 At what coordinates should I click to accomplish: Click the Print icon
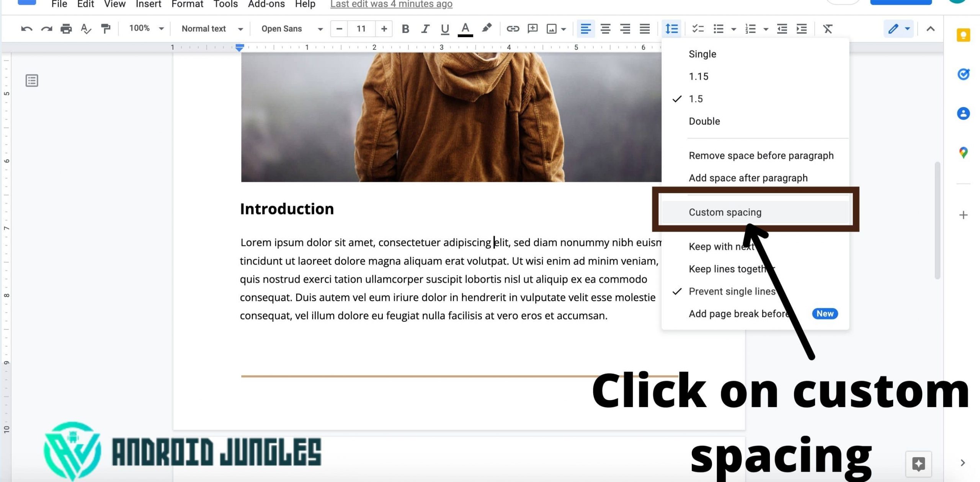point(66,29)
